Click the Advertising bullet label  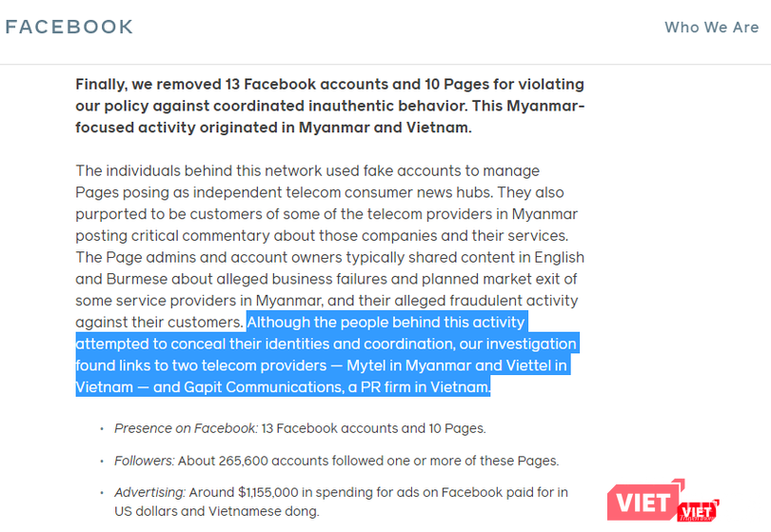click(x=148, y=492)
